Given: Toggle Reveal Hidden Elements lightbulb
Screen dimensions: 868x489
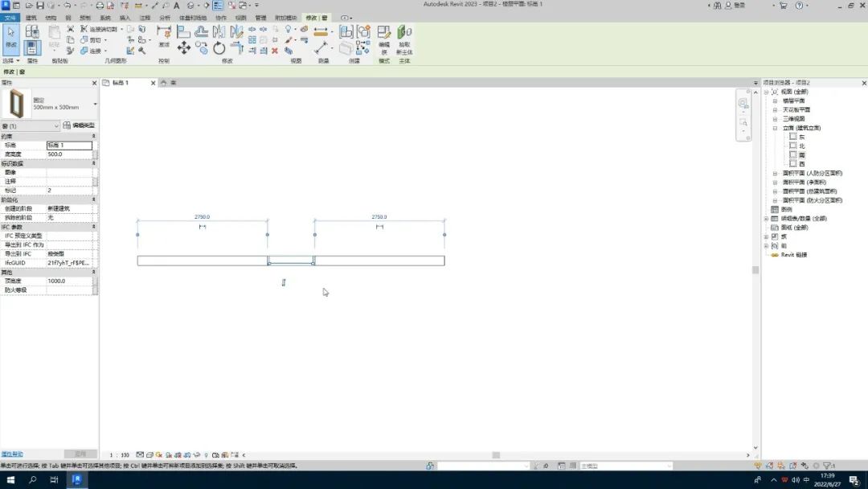Looking at the screenshot, I should point(207,455).
